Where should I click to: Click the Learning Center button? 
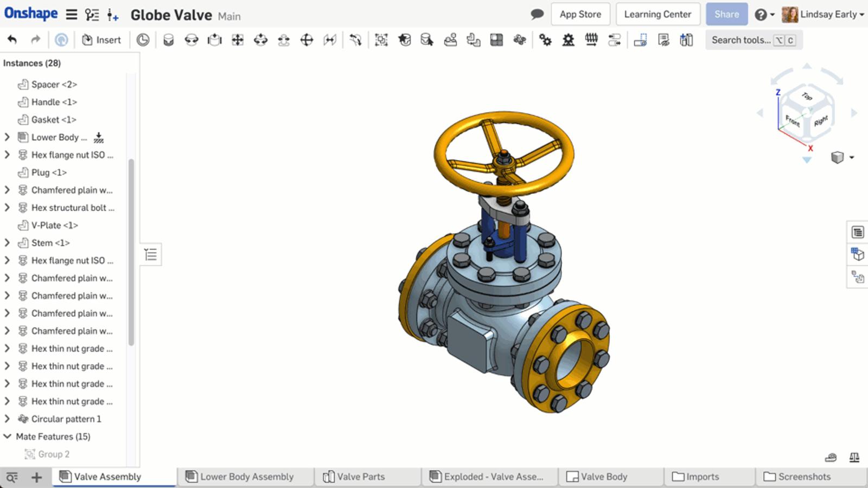point(658,14)
